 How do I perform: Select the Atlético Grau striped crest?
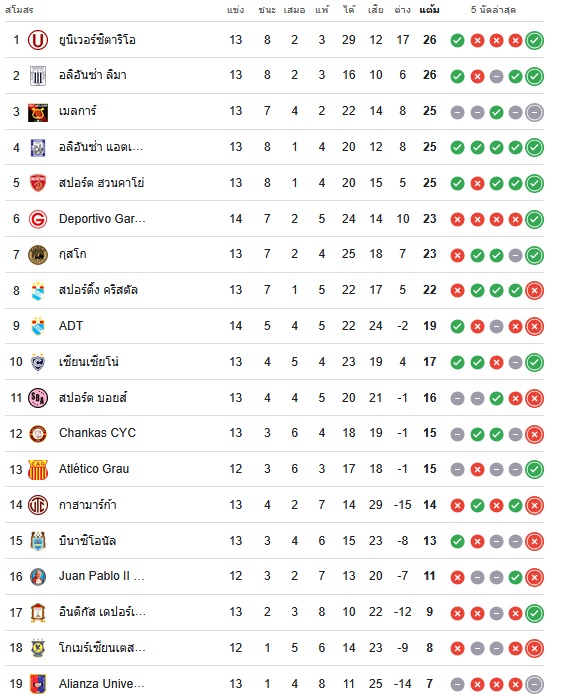point(38,469)
